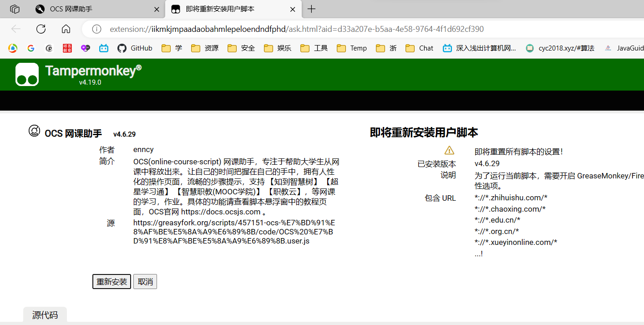The width and height of the screenshot is (644, 325).
Task: Open a new browser tab
Action: click(311, 9)
